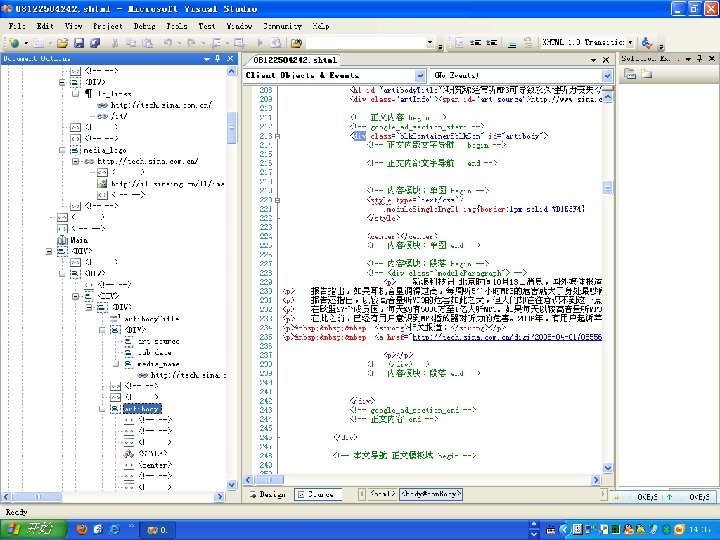Click the Windows Start button
This screenshot has width=720, height=540.
click(31, 527)
